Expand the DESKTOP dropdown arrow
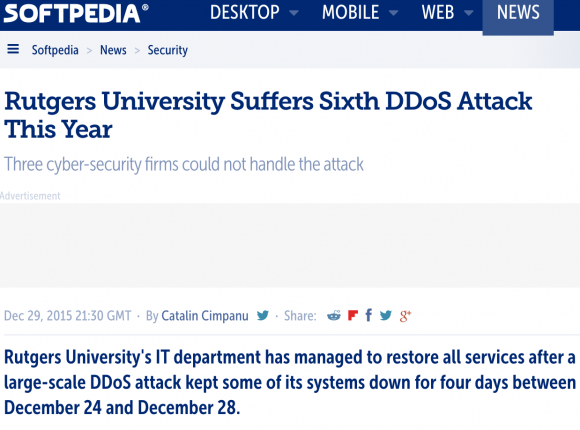This screenshot has height=430, width=580. [294, 13]
